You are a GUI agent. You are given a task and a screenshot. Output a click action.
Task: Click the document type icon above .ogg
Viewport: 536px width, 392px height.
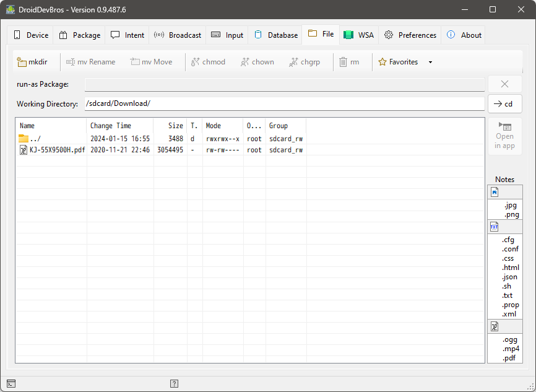495,326
